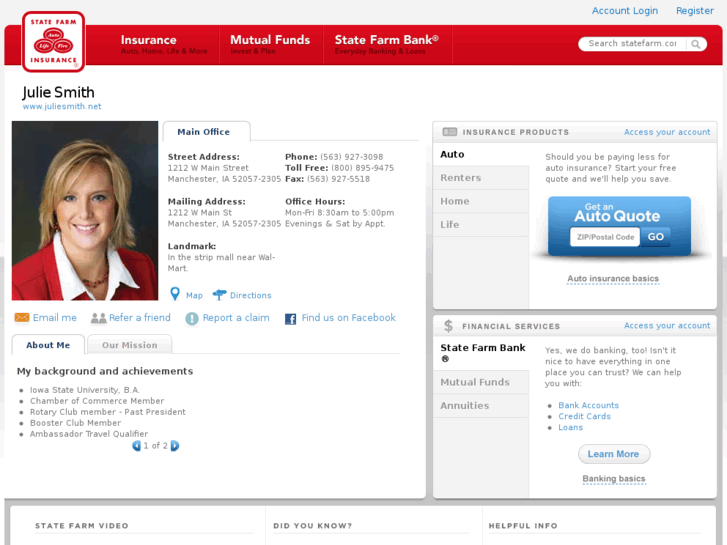Select the Mutual Funds financial services tab
Image resolution: width=727 pixels, height=545 pixels.
click(x=481, y=382)
